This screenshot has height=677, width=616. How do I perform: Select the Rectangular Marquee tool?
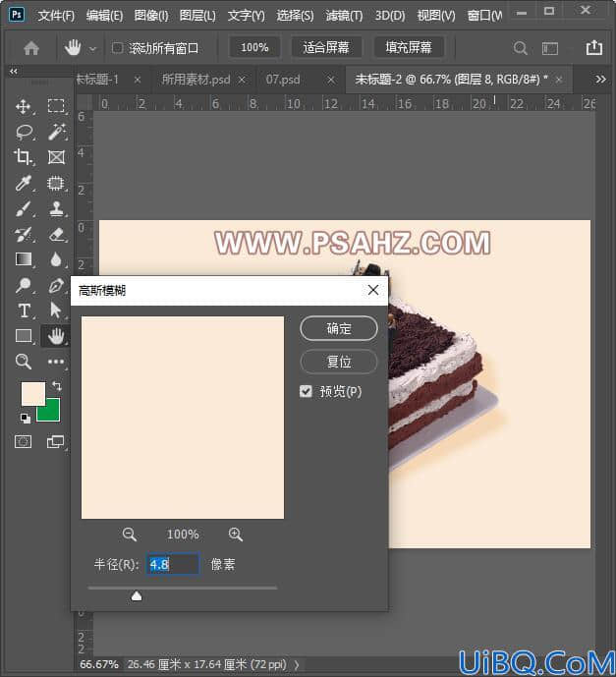pyautogui.click(x=56, y=106)
